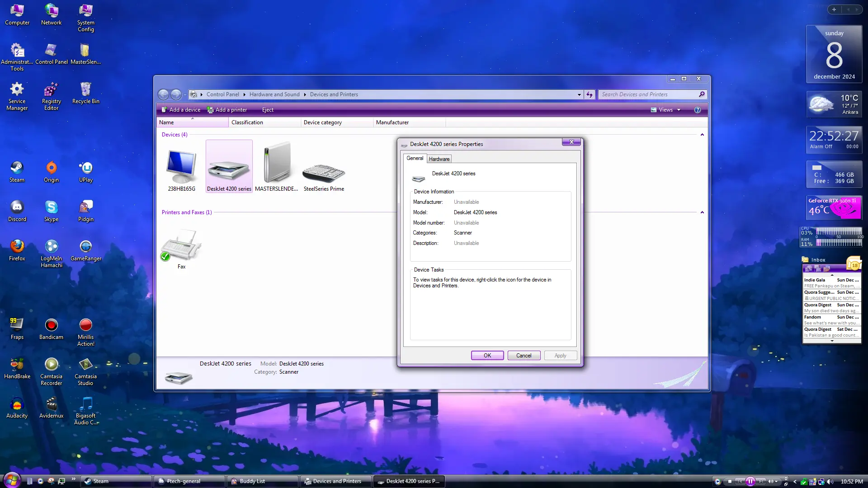The height and width of the screenshot is (488, 868).
Task: Click the Steam taskbar button
Action: click(116, 481)
